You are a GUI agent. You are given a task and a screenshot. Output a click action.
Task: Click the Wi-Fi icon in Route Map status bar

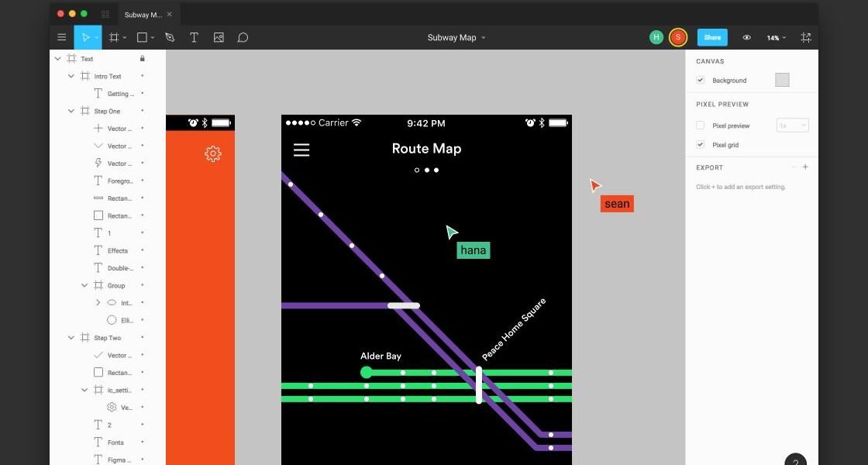pos(356,122)
